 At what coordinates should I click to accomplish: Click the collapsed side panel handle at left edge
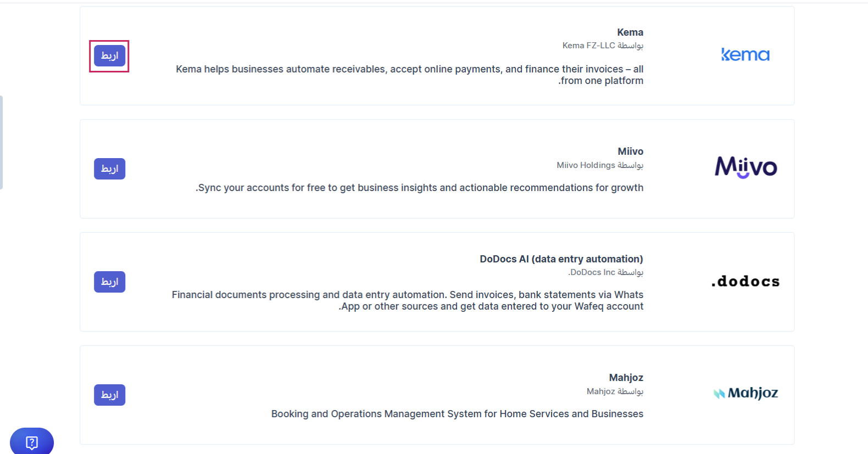1,143
